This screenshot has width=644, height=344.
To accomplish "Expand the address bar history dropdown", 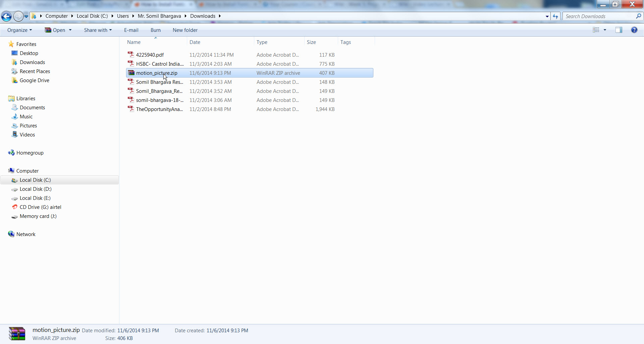I will click(547, 16).
